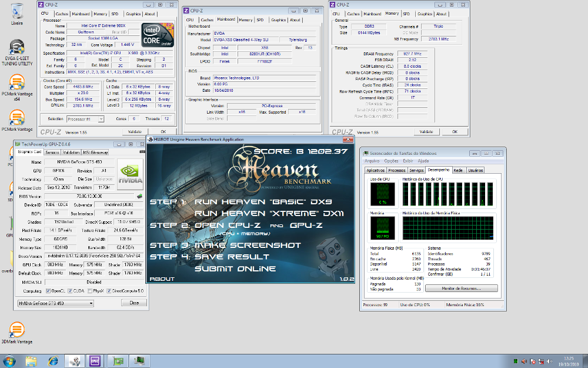Open Exibir menu in Task Manager
This screenshot has height=368, width=588.
tap(408, 161)
